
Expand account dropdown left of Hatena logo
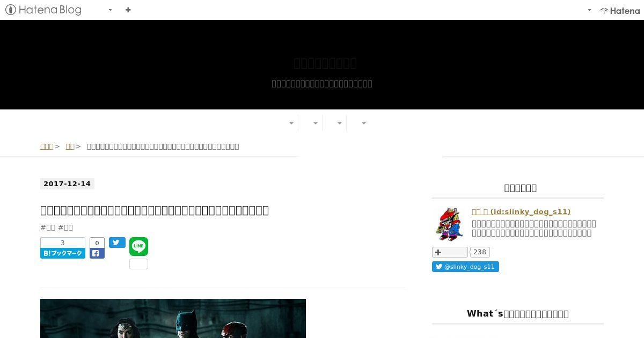[589, 10]
